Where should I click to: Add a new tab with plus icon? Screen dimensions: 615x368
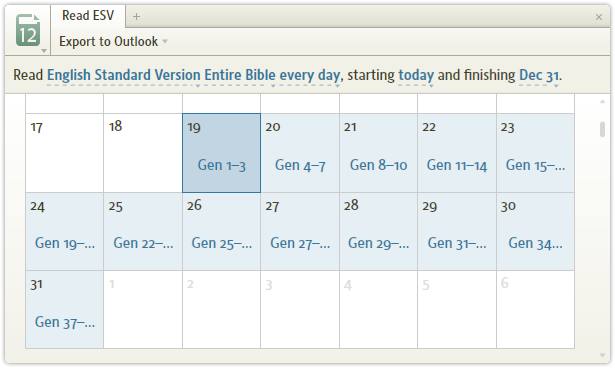pyautogui.click(x=136, y=16)
